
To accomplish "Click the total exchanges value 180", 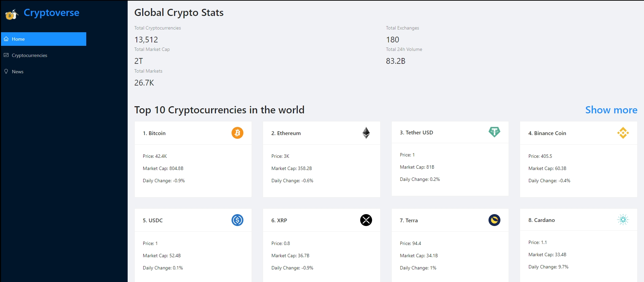I will pos(392,40).
